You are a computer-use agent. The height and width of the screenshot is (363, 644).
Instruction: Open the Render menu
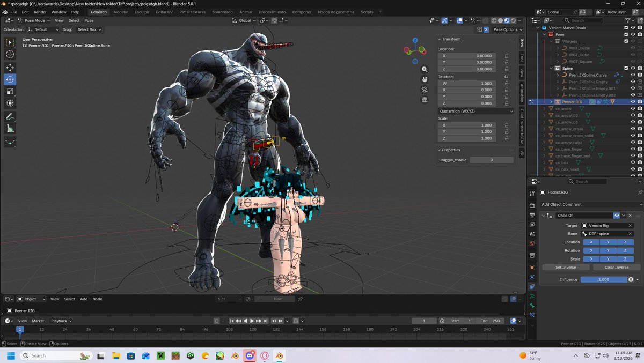click(x=40, y=12)
